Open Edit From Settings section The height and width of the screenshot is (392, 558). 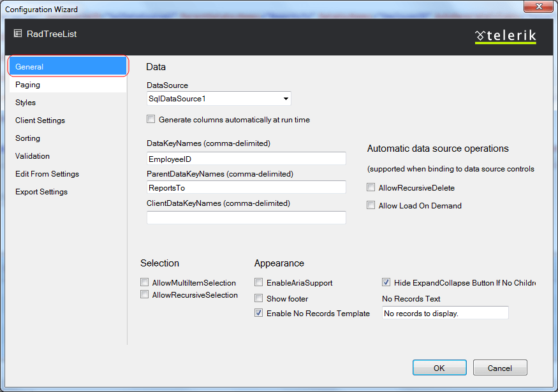(68, 173)
